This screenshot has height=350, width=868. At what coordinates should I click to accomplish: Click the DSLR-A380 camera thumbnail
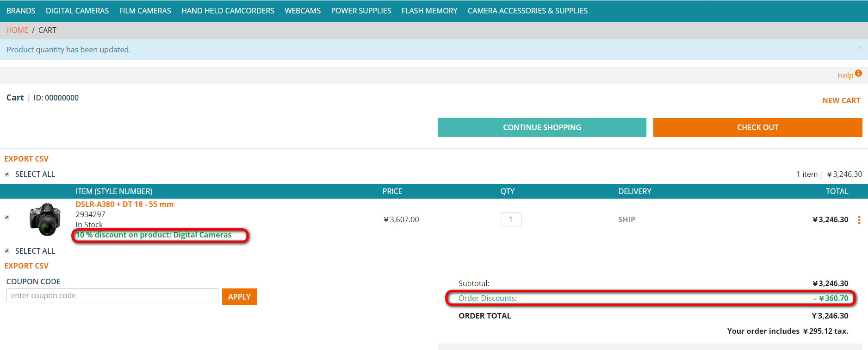pos(45,219)
